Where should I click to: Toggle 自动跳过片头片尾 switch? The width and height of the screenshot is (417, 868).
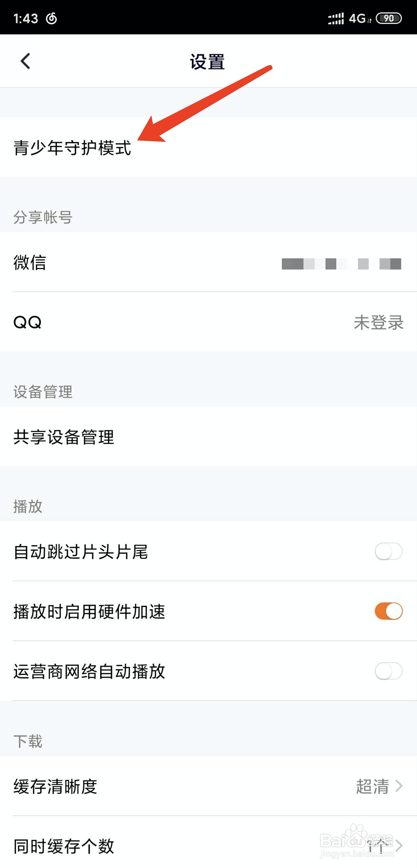388,551
